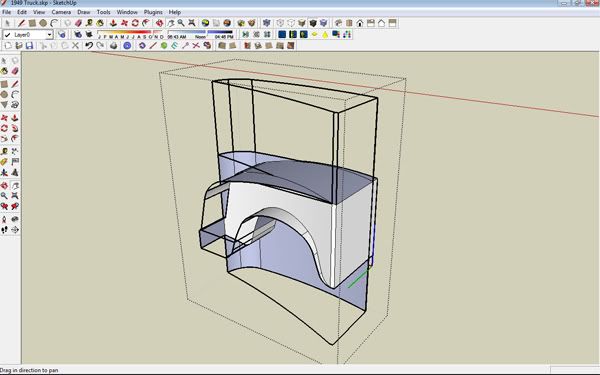Image resolution: width=600 pixels, height=375 pixels.
Task: Expand the Layer0 dropdown arrow
Action: 49,35
